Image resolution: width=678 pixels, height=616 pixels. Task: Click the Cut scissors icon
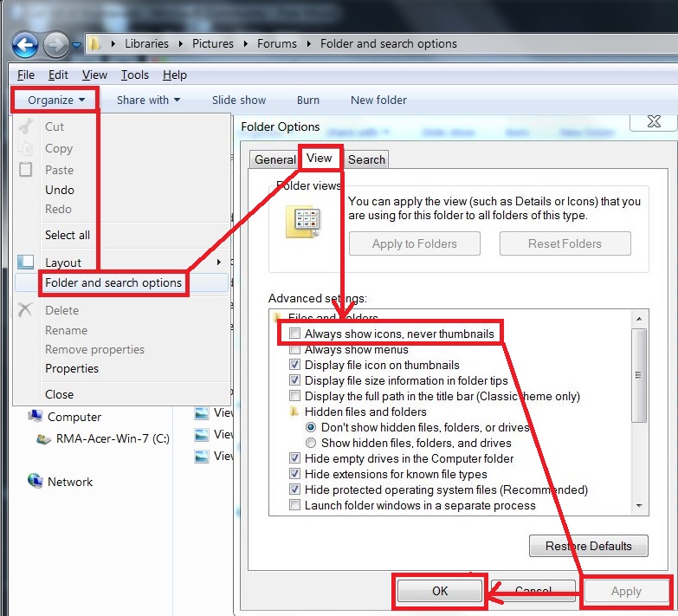pyautogui.click(x=26, y=126)
